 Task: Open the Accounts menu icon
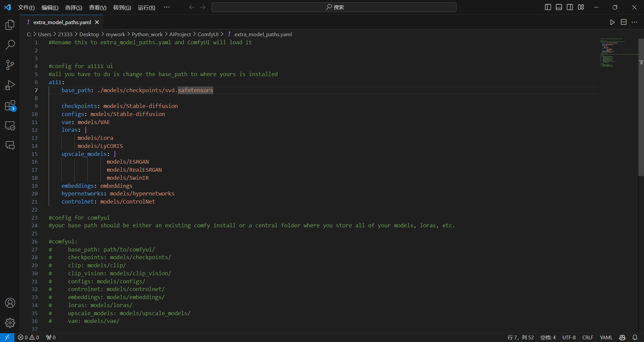click(x=10, y=303)
